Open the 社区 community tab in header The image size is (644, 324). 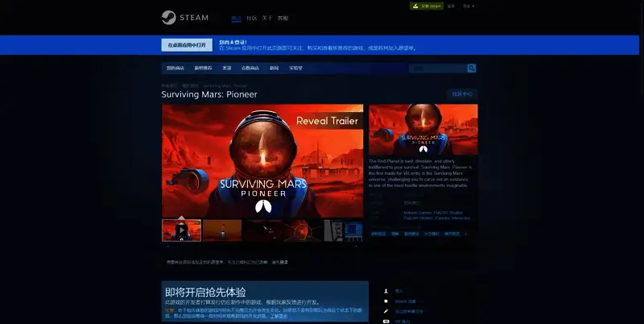coord(251,18)
